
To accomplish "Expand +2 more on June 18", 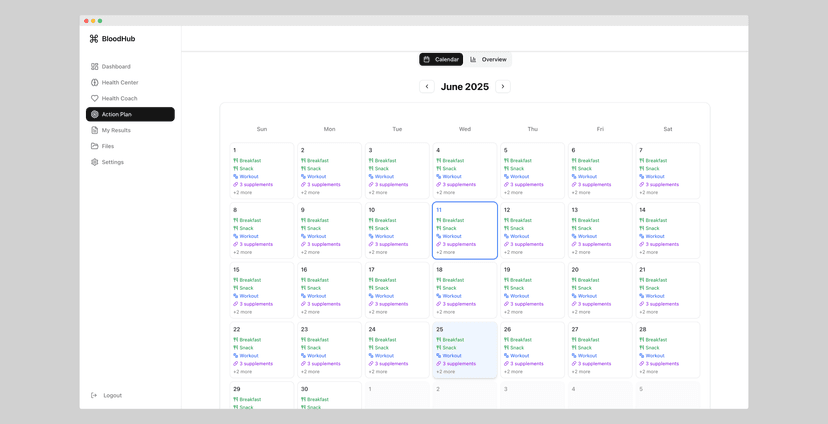I will (446, 312).
